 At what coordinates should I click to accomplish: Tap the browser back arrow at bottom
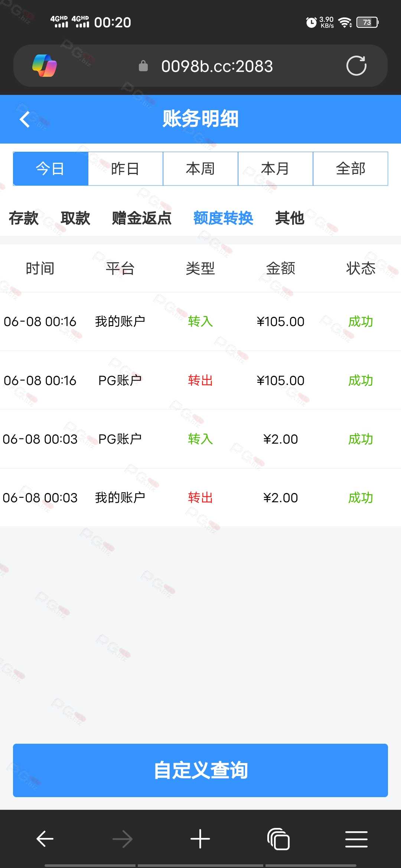(45, 839)
